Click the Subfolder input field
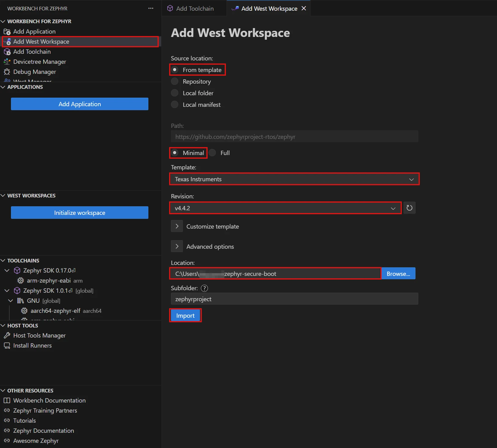This screenshot has width=497, height=448. coord(295,299)
